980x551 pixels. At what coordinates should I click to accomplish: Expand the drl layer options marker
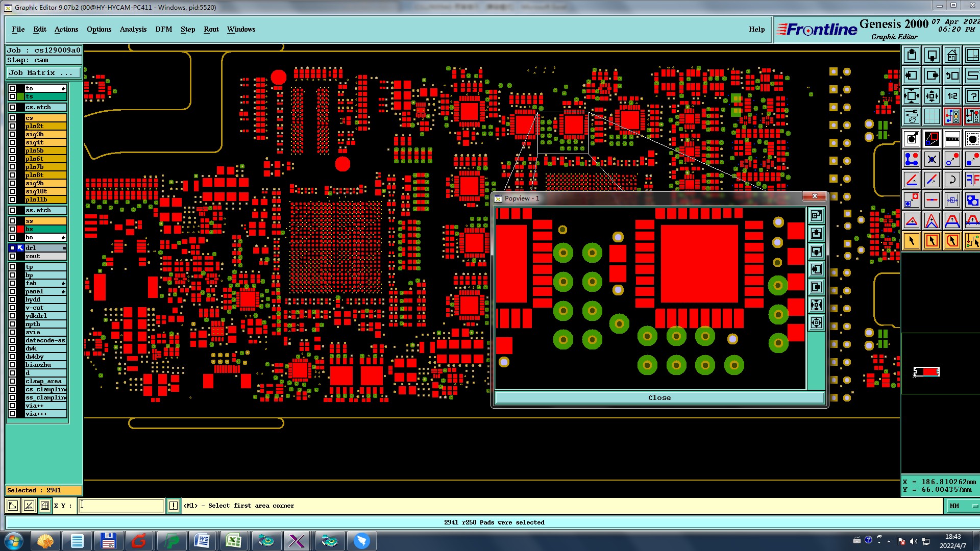(x=64, y=248)
